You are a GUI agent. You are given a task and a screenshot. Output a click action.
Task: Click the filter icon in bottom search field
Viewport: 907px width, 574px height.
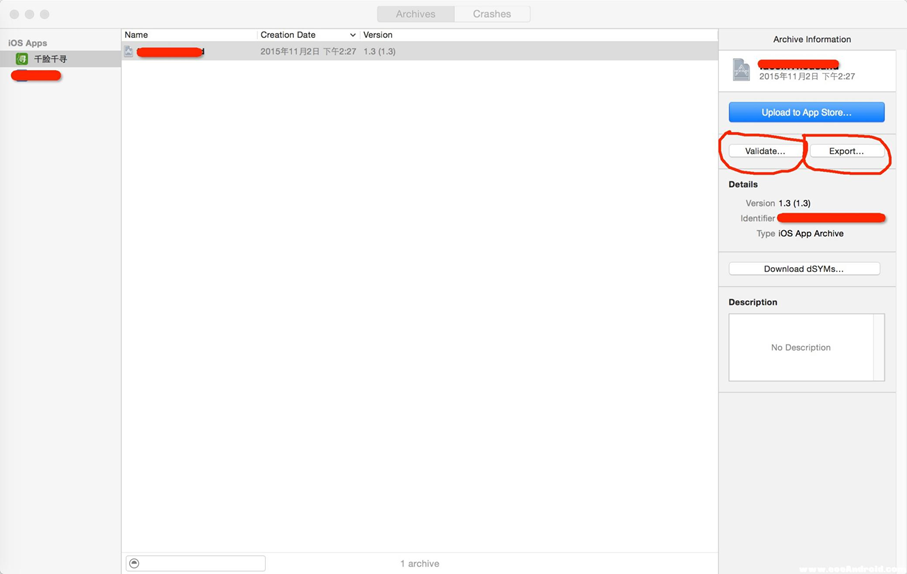point(134,564)
